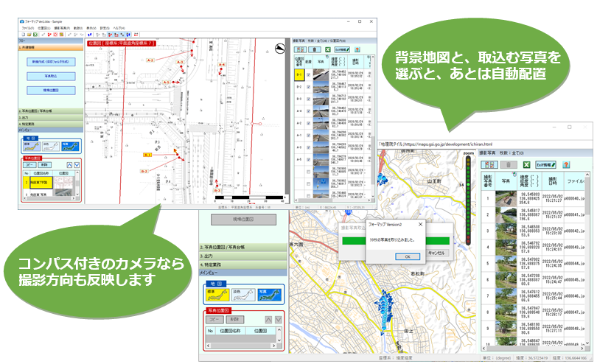This screenshot has height=364, width=597.
Task: Click the Excel export icon in Sample window photo panel
Action: point(327,49)
